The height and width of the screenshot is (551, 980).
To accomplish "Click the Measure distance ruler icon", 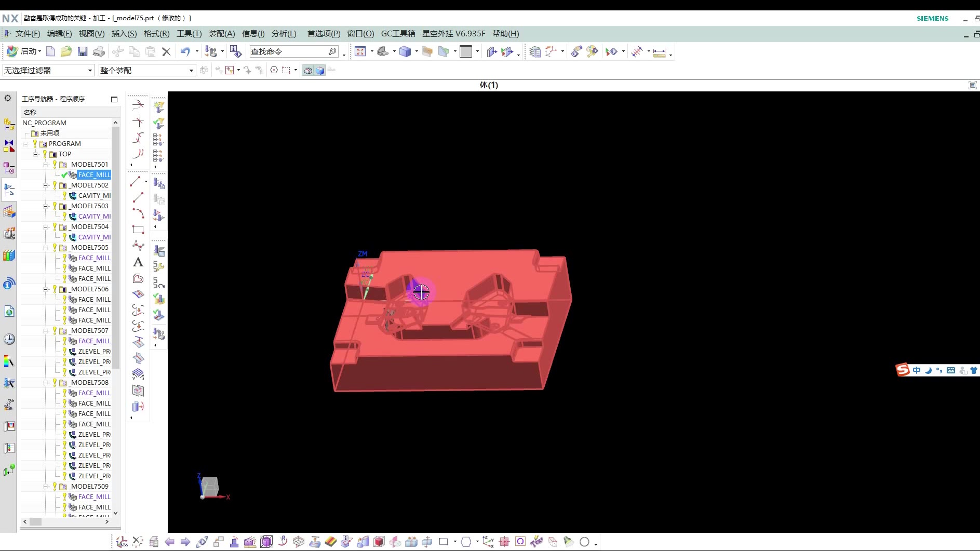I will (x=659, y=52).
